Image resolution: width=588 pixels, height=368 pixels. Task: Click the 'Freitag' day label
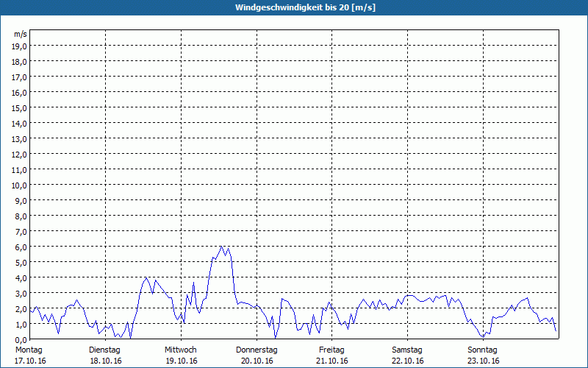point(332,350)
